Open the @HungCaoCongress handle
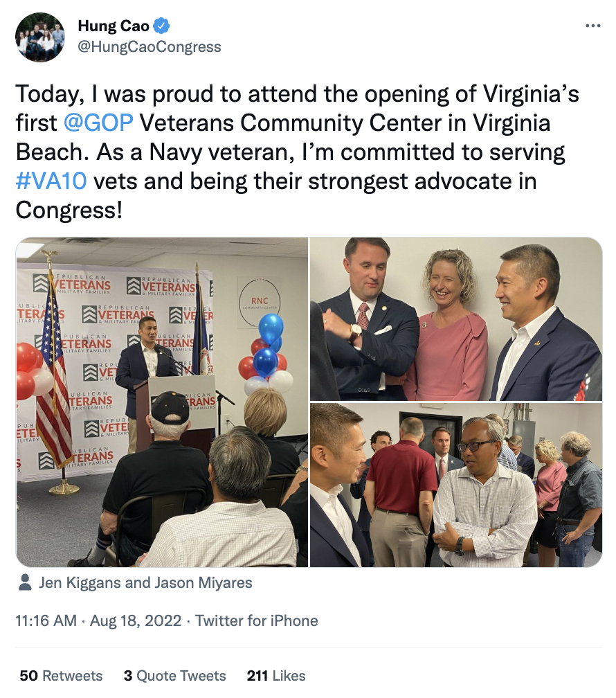Viewport: 616px width, 698px height. click(x=150, y=47)
